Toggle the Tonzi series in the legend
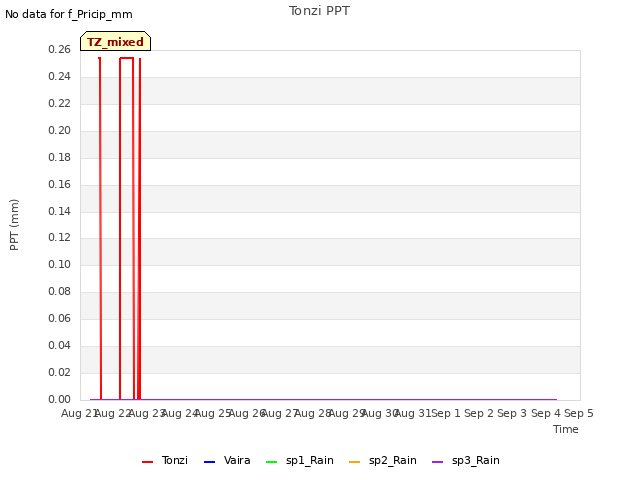 (x=165, y=460)
